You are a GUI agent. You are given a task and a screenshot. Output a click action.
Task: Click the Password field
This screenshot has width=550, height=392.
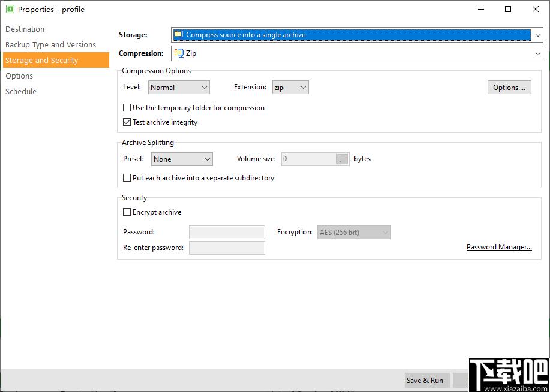[227, 232]
